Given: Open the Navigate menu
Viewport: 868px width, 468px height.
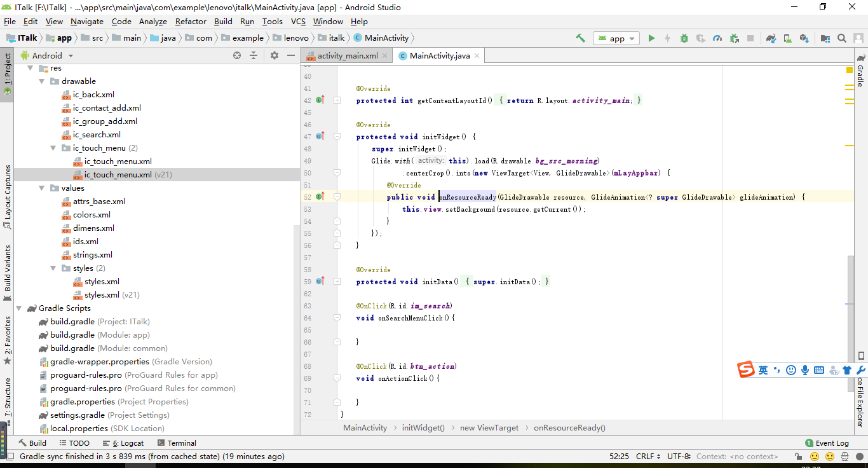Looking at the screenshot, I should 87,21.
